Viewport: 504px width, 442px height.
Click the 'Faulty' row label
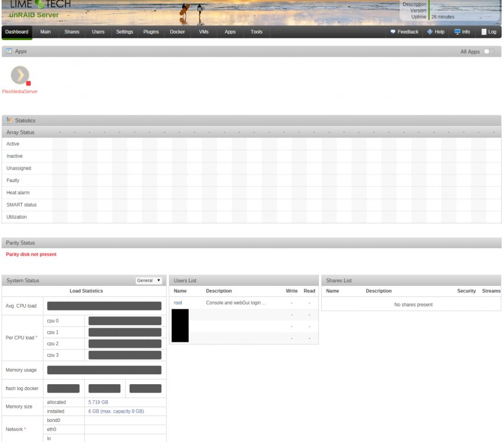[x=13, y=180]
